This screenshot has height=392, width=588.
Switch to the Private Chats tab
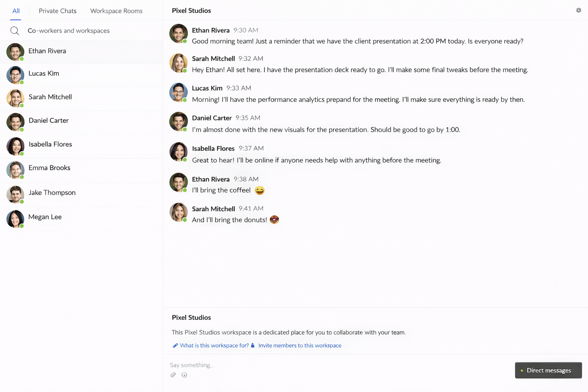click(x=57, y=11)
